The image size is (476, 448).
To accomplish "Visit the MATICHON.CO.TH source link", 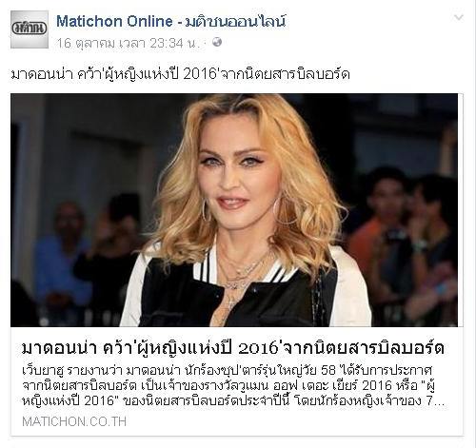I will [74, 421].
